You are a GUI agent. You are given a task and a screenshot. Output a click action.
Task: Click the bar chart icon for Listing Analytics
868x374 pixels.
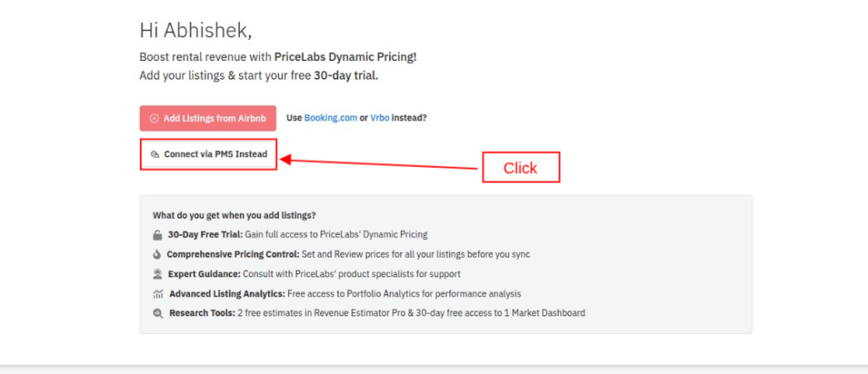point(158,293)
